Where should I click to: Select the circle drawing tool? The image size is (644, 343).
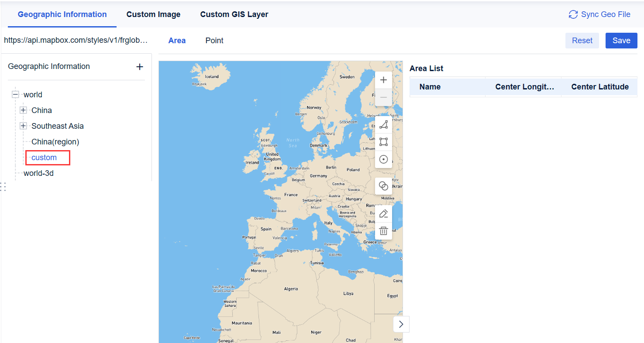click(383, 159)
